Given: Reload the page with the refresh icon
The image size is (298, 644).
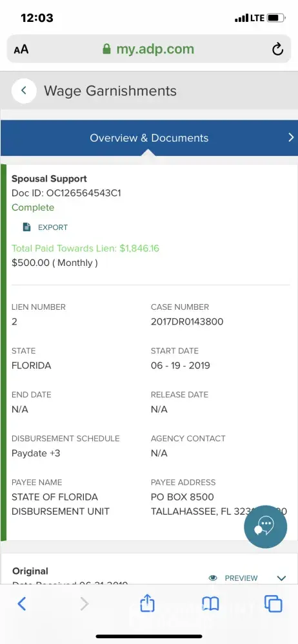Looking at the screenshot, I should [x=278, y=50].
